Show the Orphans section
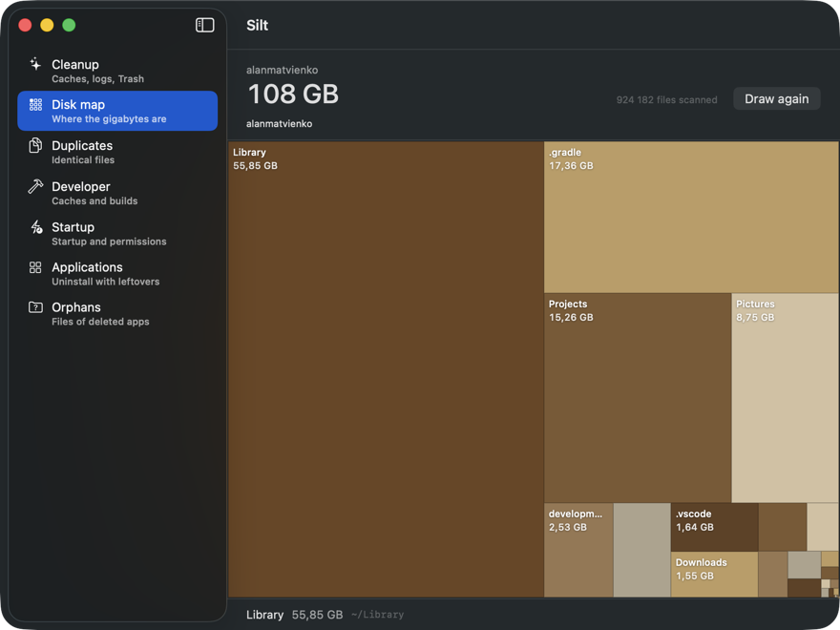The width and height of the screenshot is (840, 630). coord(117,314)
